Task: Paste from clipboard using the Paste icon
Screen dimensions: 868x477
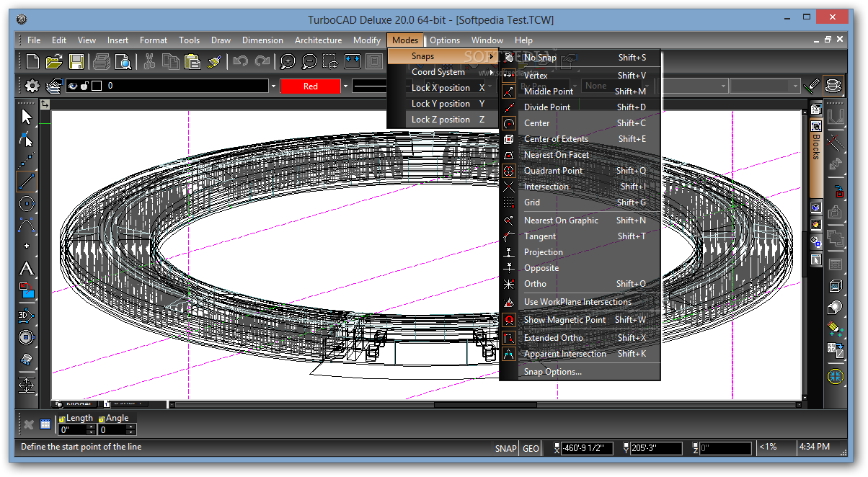Action: [192, 61]
